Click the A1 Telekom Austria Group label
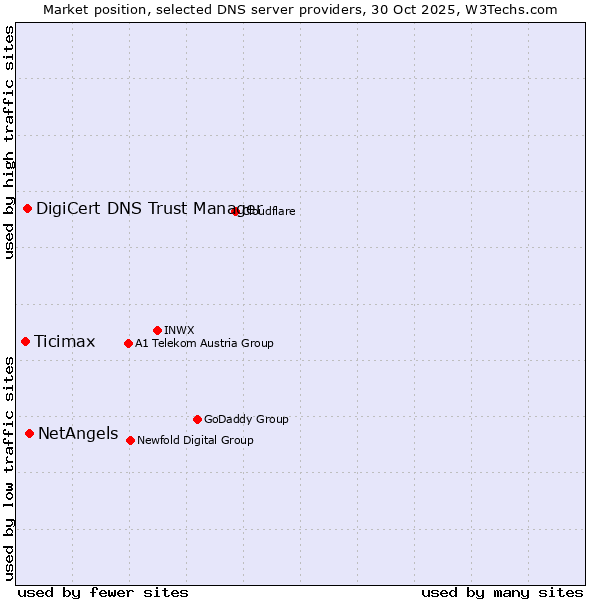This screenshot has width=600, height=600. tap(204, 344)
